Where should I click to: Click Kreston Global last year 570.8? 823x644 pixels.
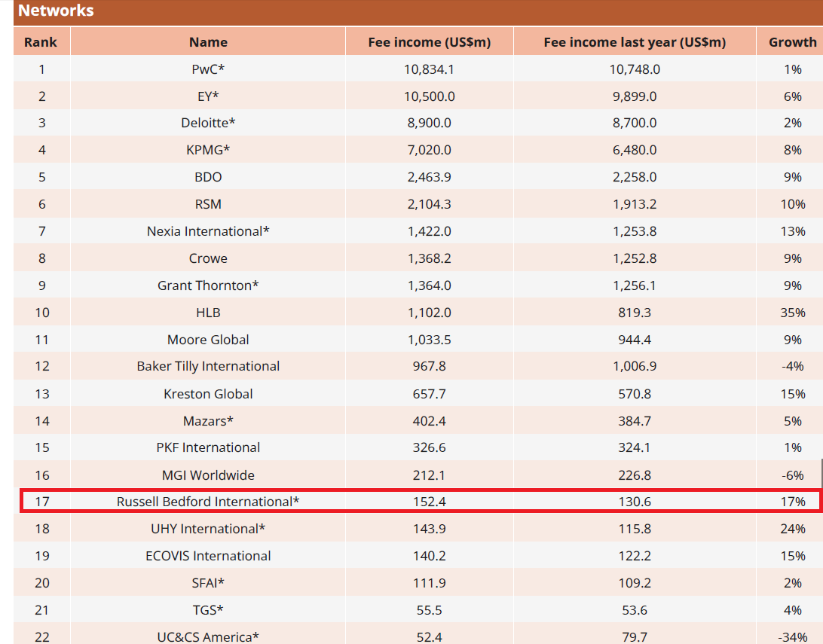coord(635,394)
